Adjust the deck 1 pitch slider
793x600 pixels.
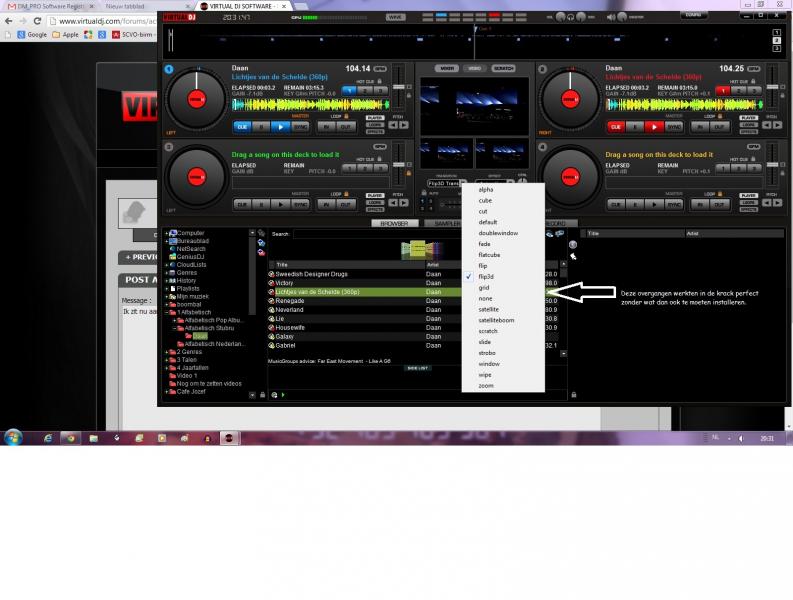(x=399, y=87)
